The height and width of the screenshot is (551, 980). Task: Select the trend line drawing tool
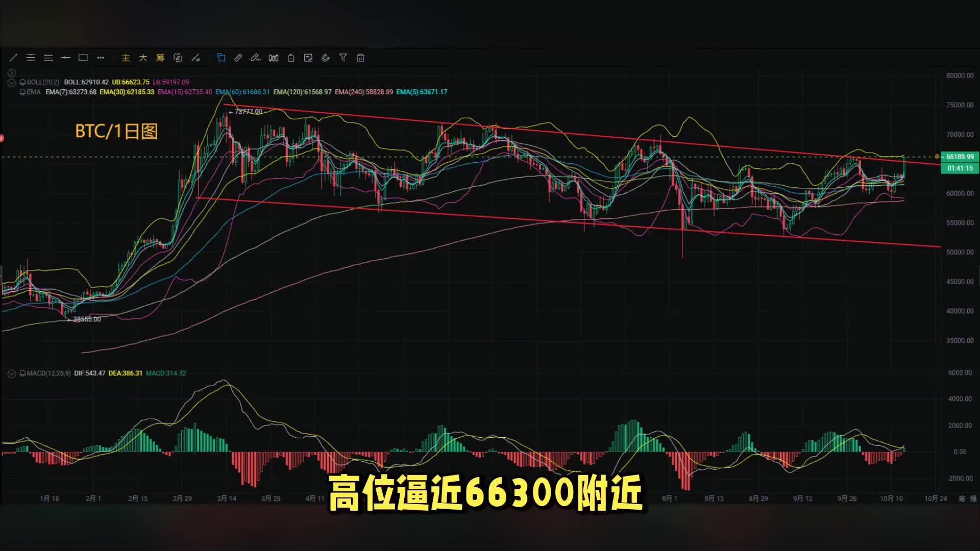(13, 58)
